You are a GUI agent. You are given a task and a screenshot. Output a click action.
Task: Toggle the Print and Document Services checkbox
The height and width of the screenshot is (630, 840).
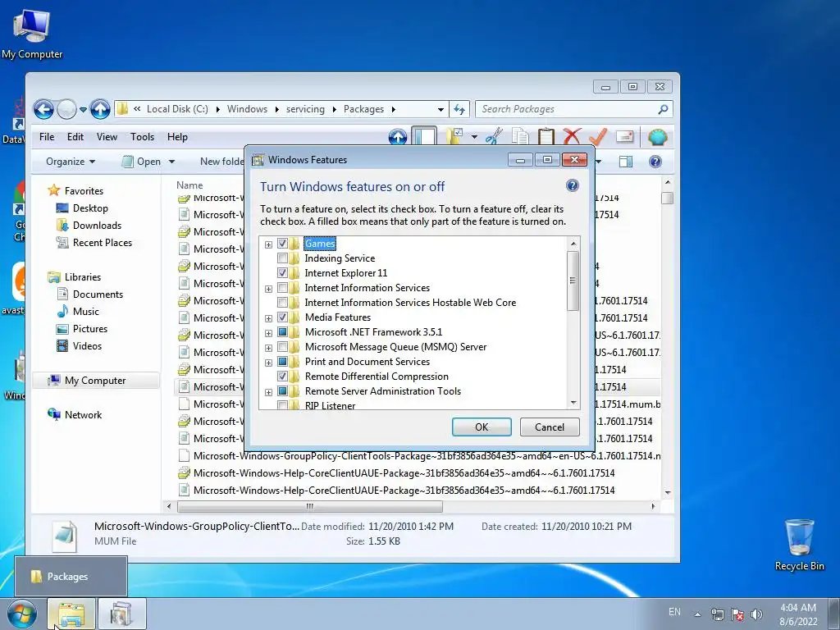point(282,362)
